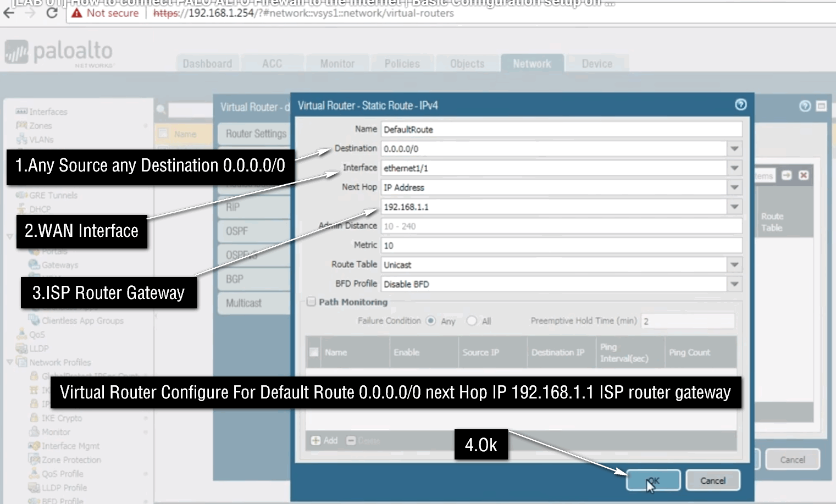Screen dimensions: 836x504
Task: Click Add under path monitoring table
Action: (324, 440)
